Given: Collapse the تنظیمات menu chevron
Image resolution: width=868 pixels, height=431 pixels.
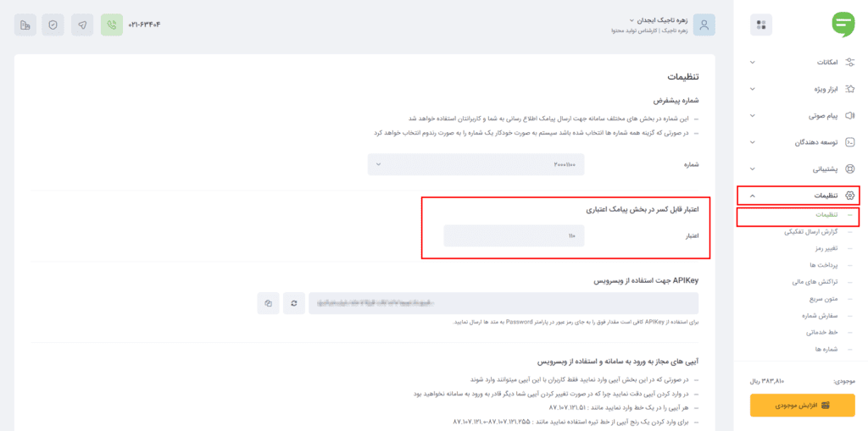Looking at the screenshot, I should click(752, 196).
